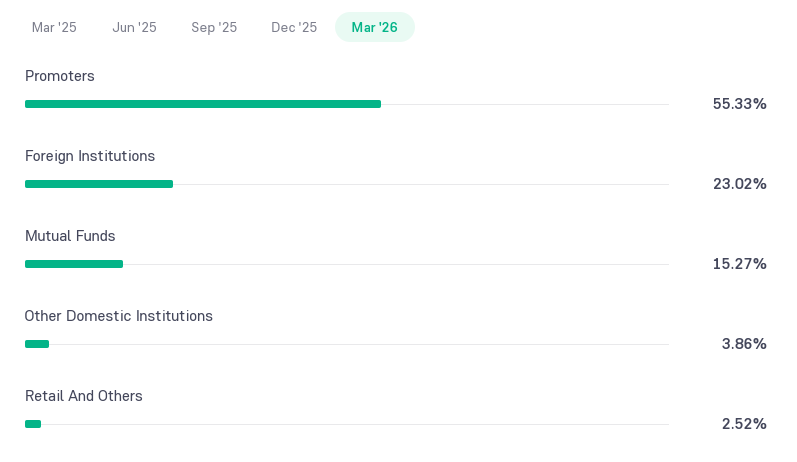Click the Other Domestic Institutions bar
This screenshot has width=797, height=462.
(37, 344)
